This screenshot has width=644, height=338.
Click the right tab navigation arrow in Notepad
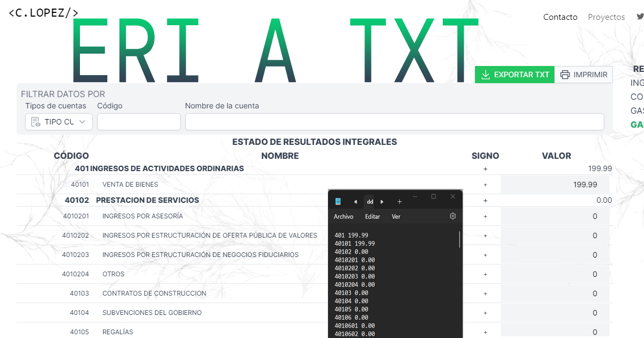(382, 202)
